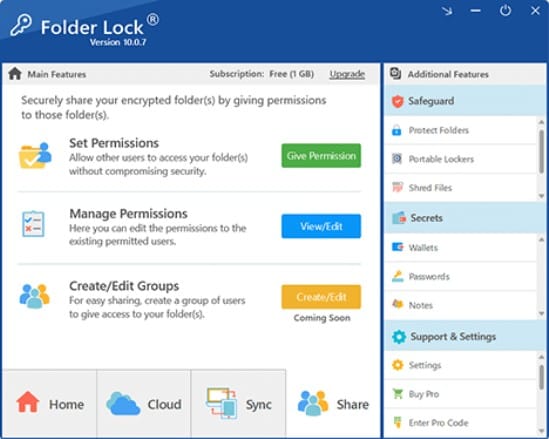Click the View/Edit button

tap(321, 227)
